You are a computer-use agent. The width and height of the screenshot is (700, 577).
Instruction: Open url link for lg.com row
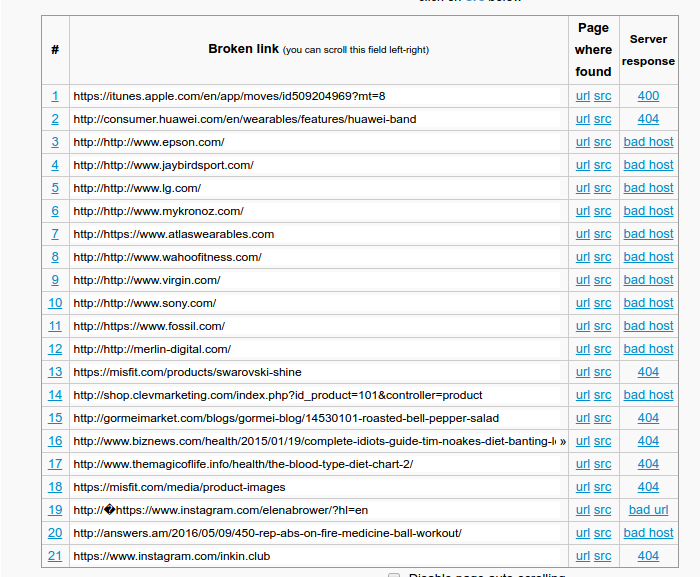pos(583,188)
